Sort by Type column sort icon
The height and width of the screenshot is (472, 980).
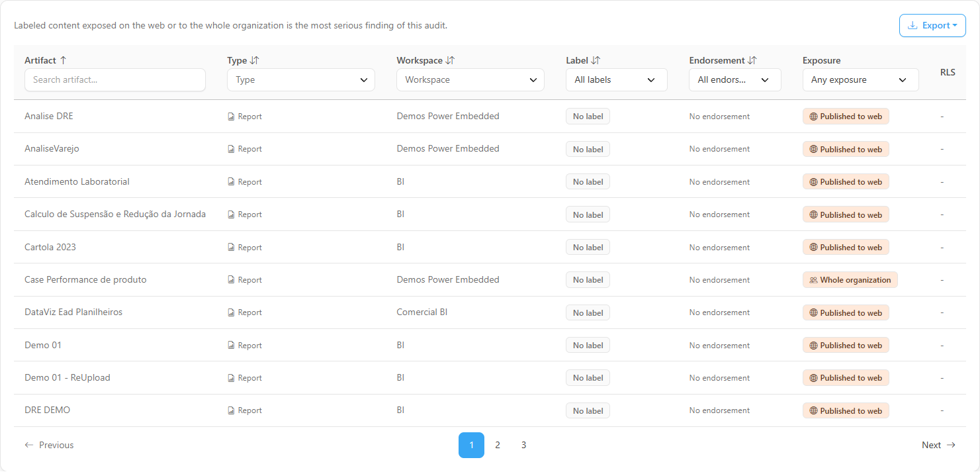255,60
